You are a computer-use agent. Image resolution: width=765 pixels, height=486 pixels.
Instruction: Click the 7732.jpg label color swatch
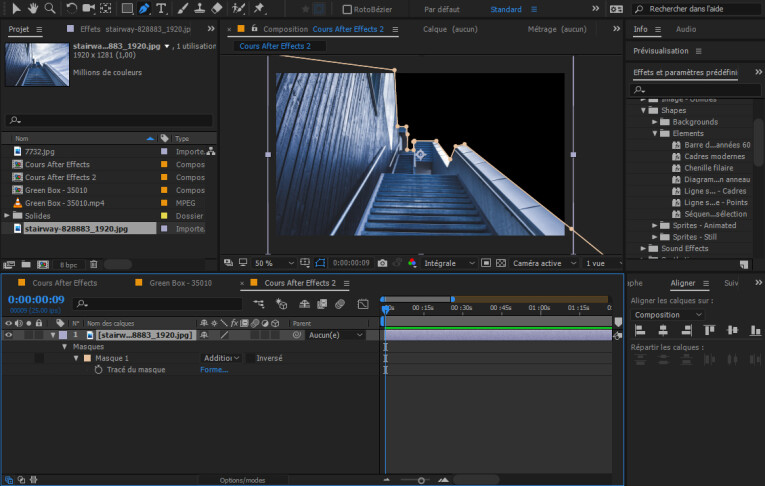tap(164, 152)
